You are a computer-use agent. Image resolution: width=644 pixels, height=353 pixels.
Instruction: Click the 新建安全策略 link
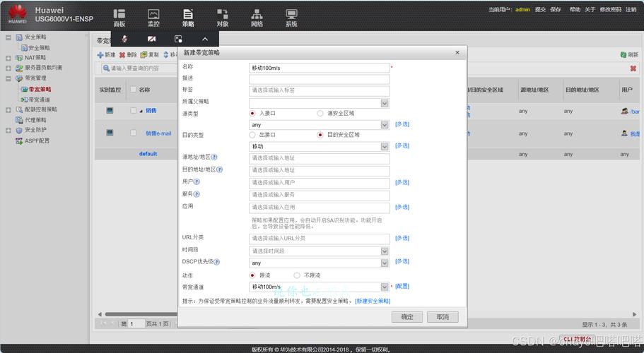pos(373,301)
